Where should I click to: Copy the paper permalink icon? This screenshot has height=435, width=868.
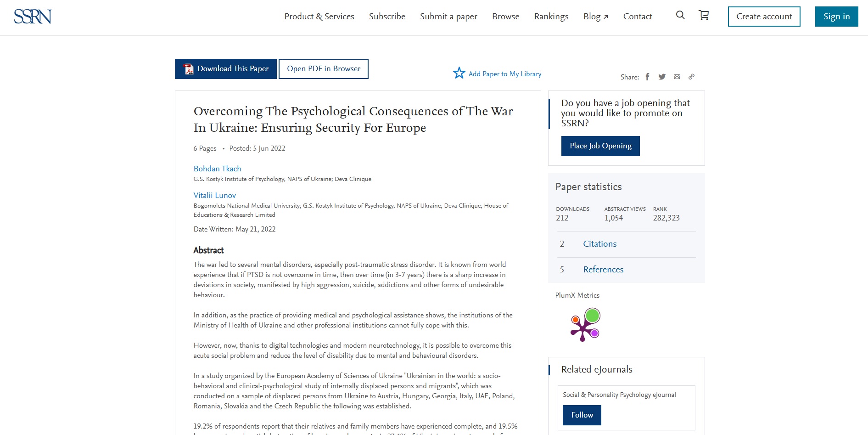click(691, 77)
